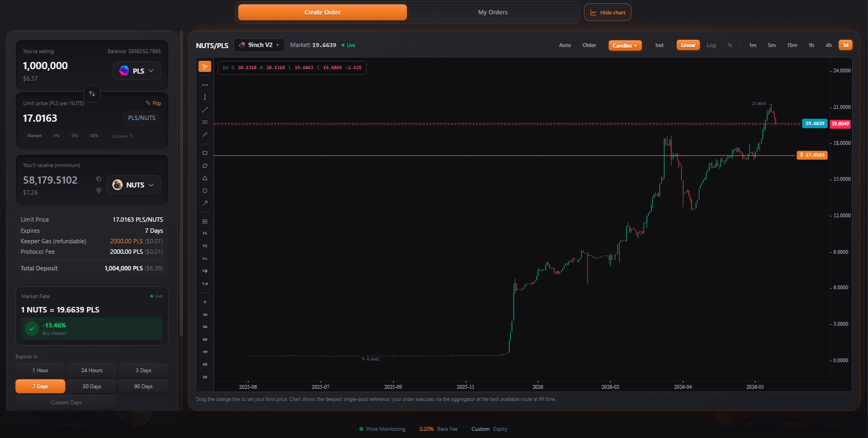Select the 8W eight-wave tool
868x438 pixels.
205,340
